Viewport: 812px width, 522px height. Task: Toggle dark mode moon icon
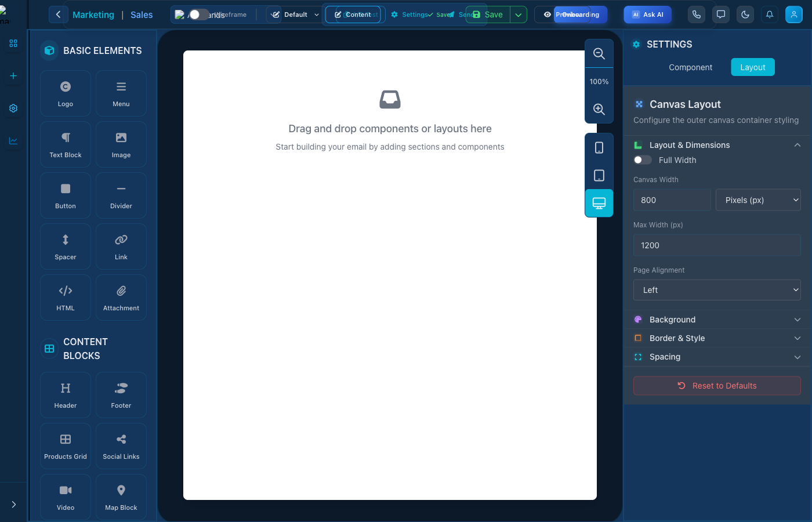[745, 14]
